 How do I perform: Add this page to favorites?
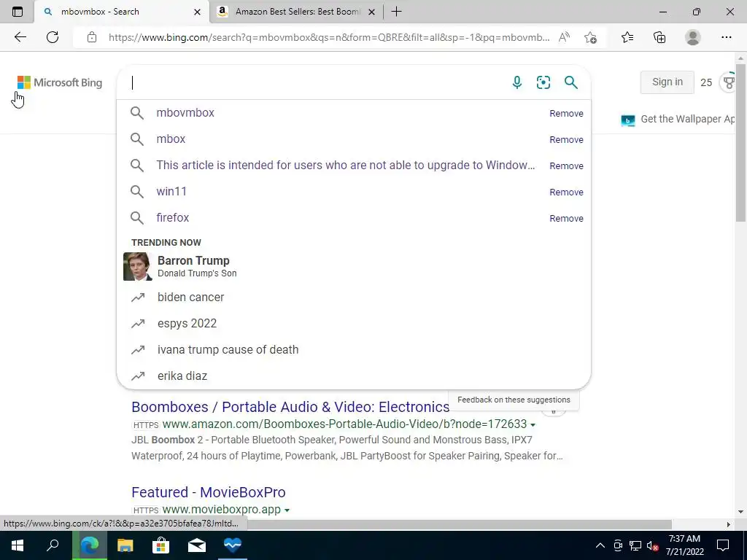590,37
